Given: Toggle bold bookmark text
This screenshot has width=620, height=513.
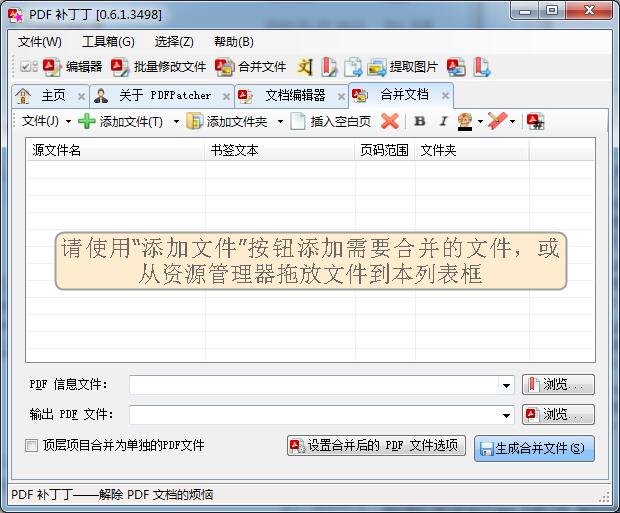Looking at the screenshot, I should tap(420, 121).
